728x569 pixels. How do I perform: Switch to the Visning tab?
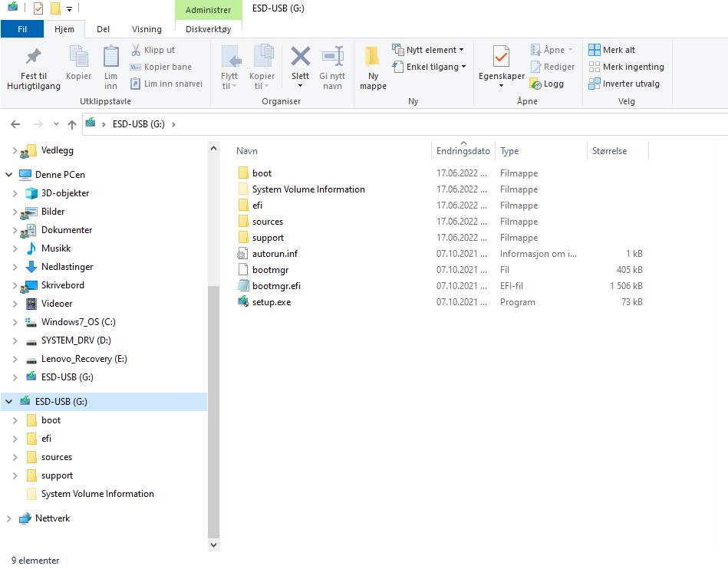[147, 29]
